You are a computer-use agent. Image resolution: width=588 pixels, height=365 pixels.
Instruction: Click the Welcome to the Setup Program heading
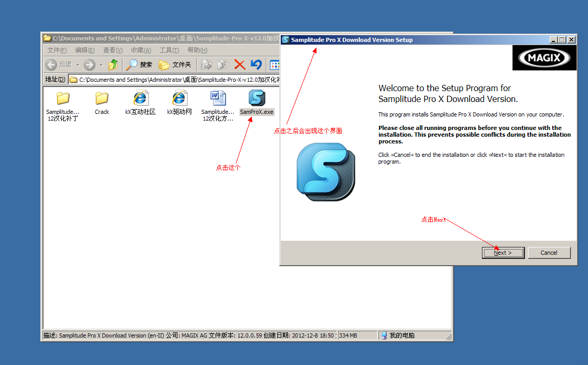point(448,94)
